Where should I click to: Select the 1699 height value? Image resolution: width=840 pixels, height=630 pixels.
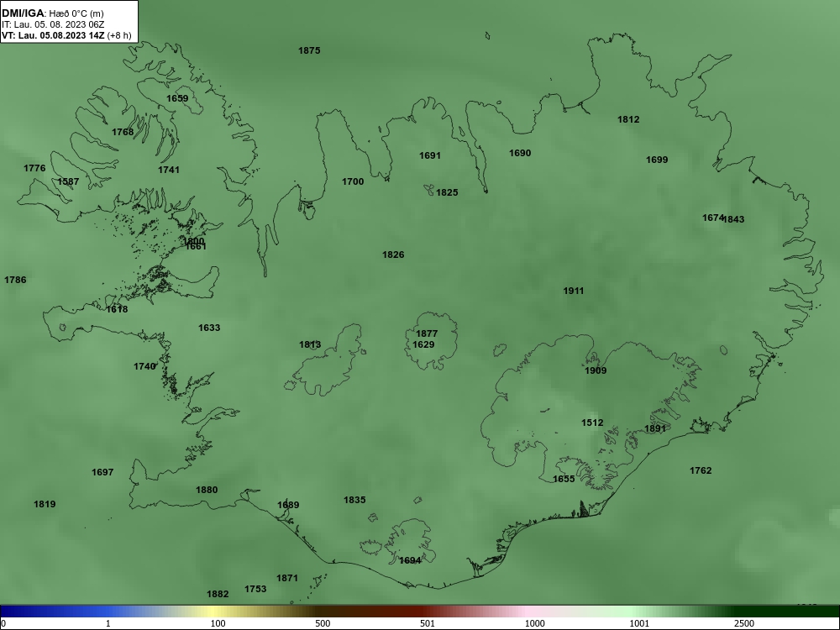click(x=657, y=160)
